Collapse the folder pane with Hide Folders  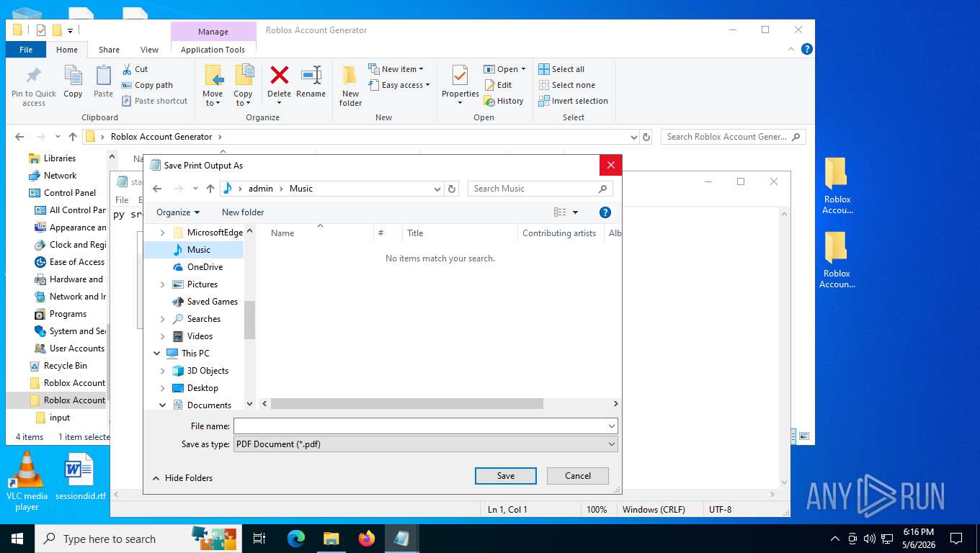[182, 478]
